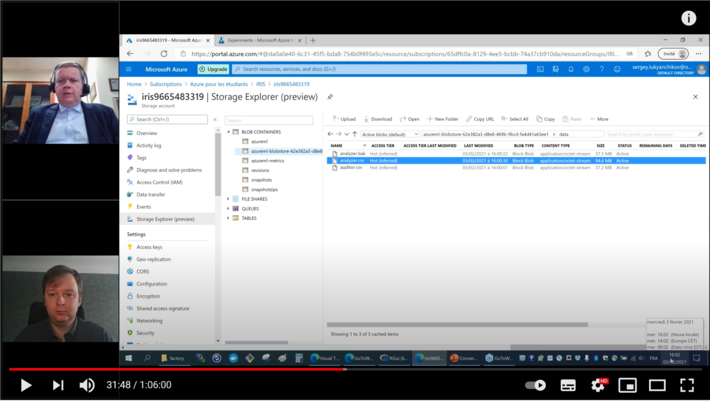Pin Storage Explorer to dashboard

[330, 97]
